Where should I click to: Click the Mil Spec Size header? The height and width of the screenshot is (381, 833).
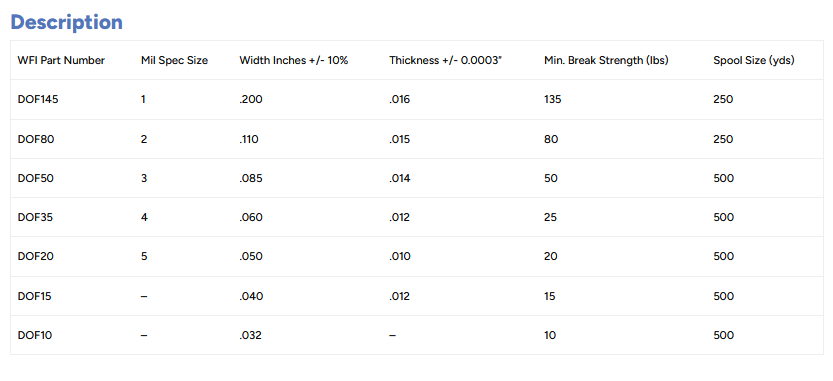click(x=174, y=61)
